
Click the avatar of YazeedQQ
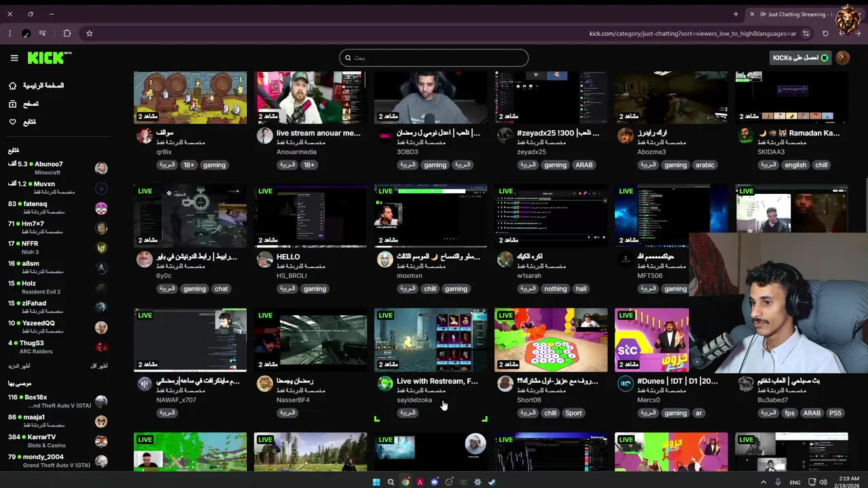tap(101, 327)
